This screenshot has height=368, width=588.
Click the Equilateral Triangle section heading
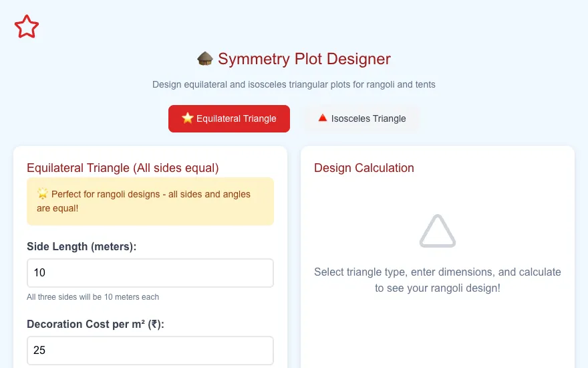(123, 168)
